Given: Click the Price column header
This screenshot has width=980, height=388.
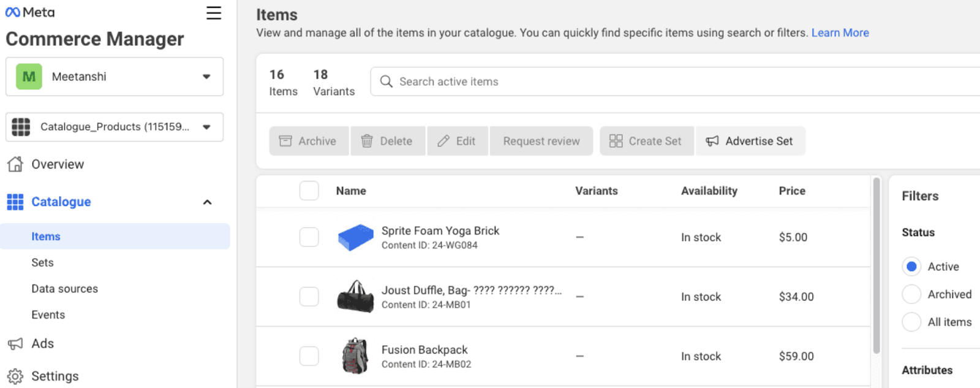Looking at the screenshot, I should pos(792,191).
